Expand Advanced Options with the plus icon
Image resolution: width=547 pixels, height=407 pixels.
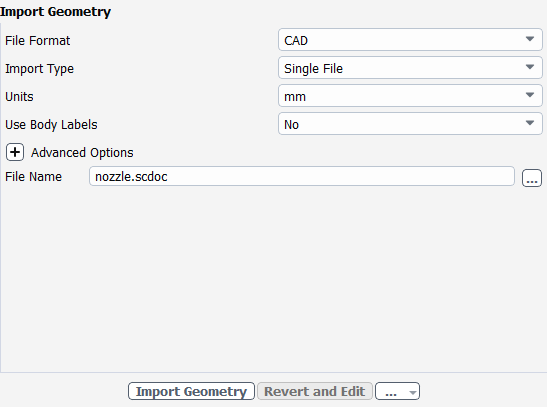point(15,152)
